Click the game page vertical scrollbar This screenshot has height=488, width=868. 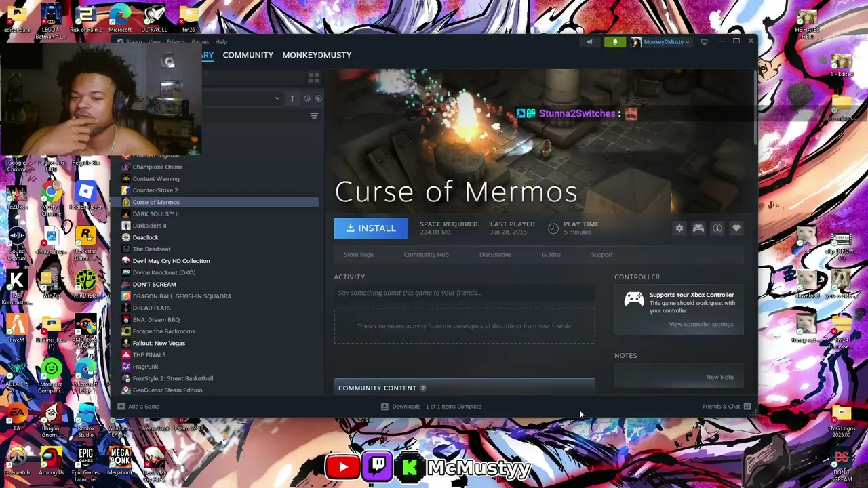click(x=755, y=106)
